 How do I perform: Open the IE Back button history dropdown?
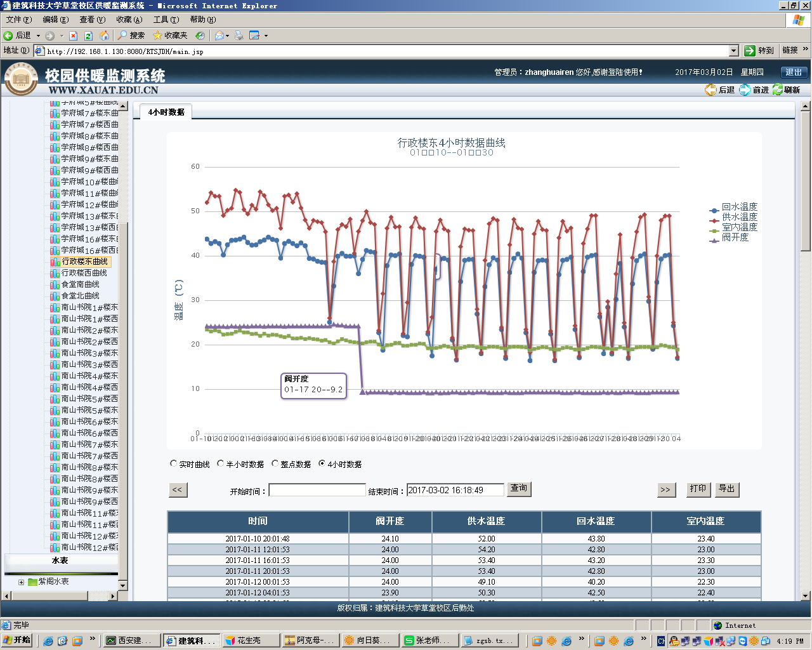click(38, 36)
